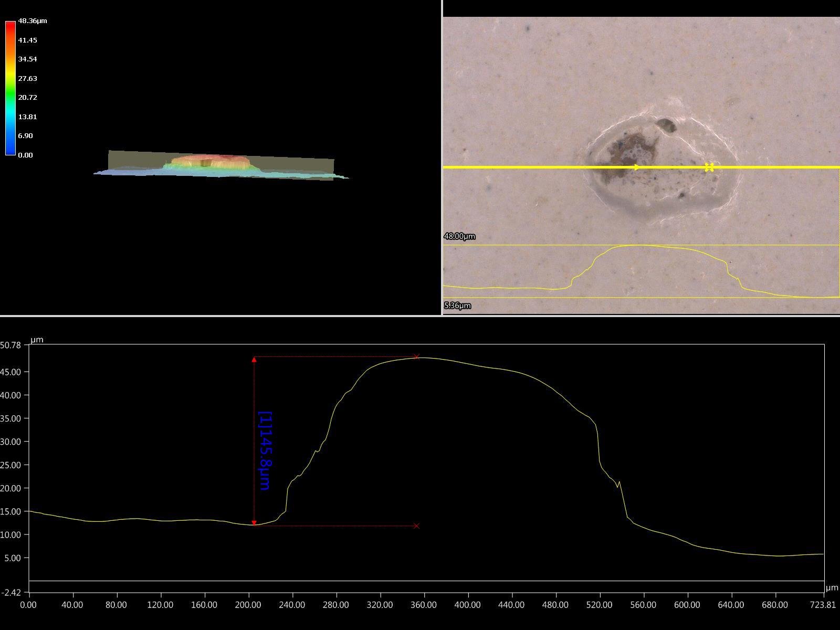The height and width of the screenshot is (630, 840).
Task: Click the horizontal divider above the profile graph
Action: 420,316
